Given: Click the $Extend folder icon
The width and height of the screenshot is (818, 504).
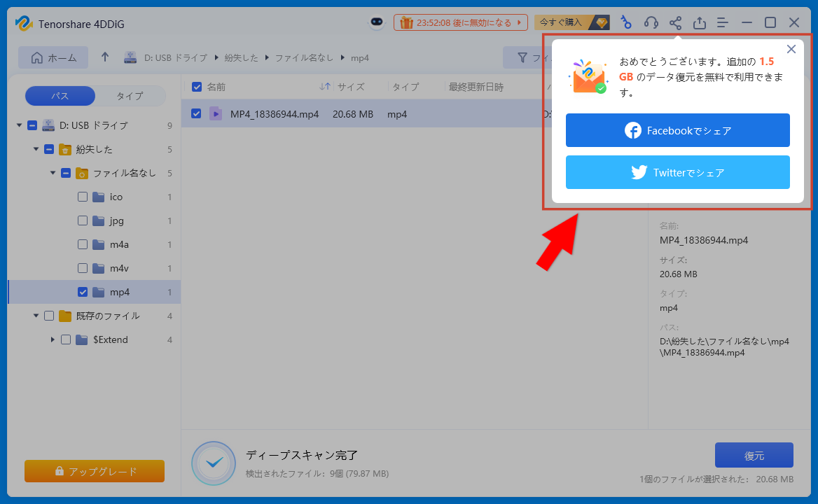Looking at the screenshot, I should 82,339.
